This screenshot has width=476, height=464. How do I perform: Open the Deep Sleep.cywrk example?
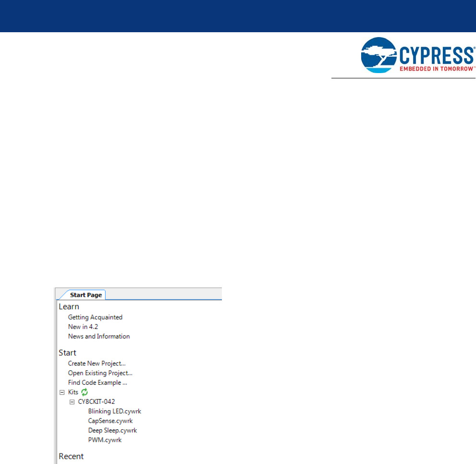coord(112,430)
